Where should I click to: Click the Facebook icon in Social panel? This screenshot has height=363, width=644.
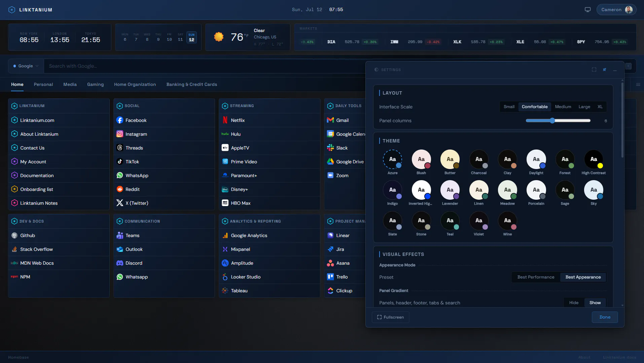(x=120, y=120)
